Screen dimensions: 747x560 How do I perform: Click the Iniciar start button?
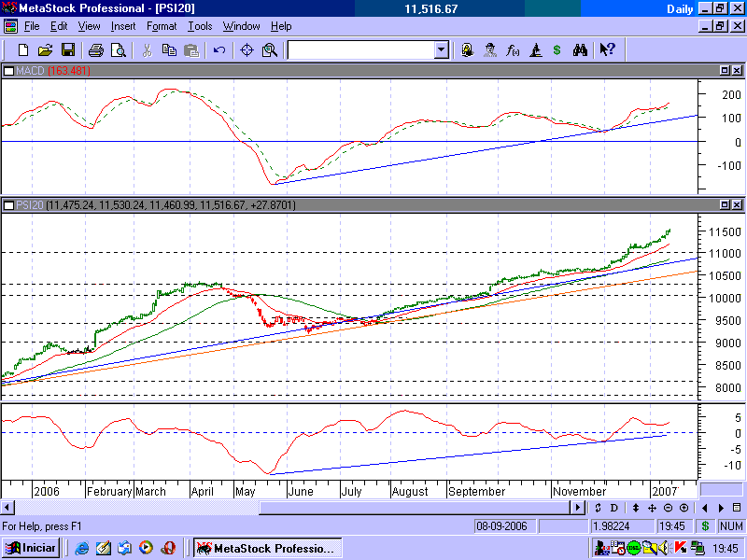point(31,548)
